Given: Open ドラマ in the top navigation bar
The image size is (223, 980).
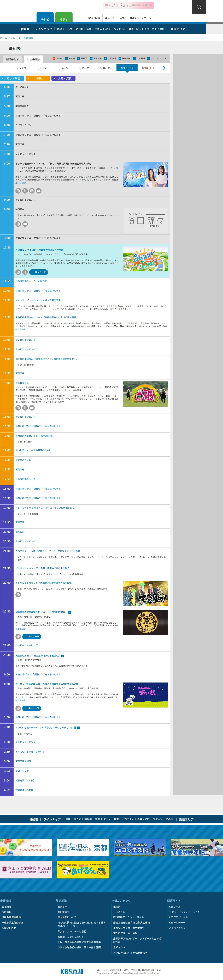Looking at the screenshot, I should pyautogui.click(x=69, y=29).
